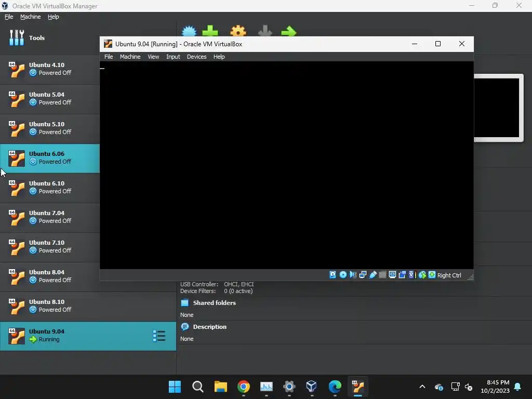Click the optical disc status icon
Screen dimensions: 532x399
pyautogui.click(x=343, y=275)
